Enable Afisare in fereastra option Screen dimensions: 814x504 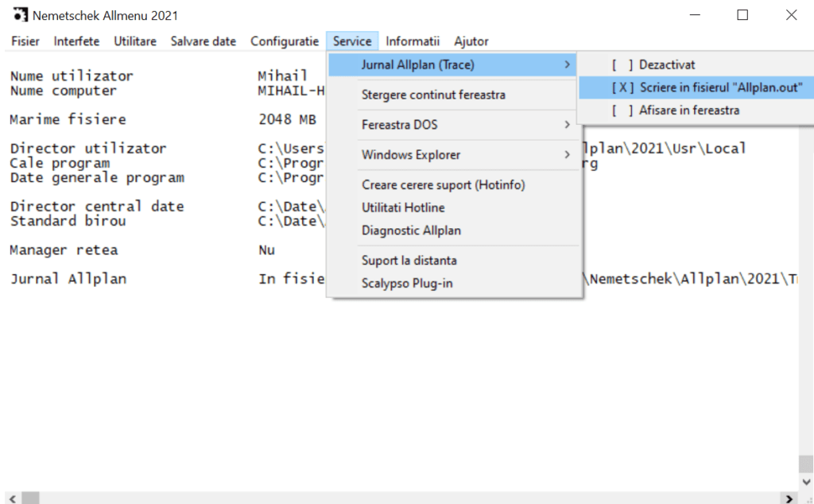click(x=696, y=110)
